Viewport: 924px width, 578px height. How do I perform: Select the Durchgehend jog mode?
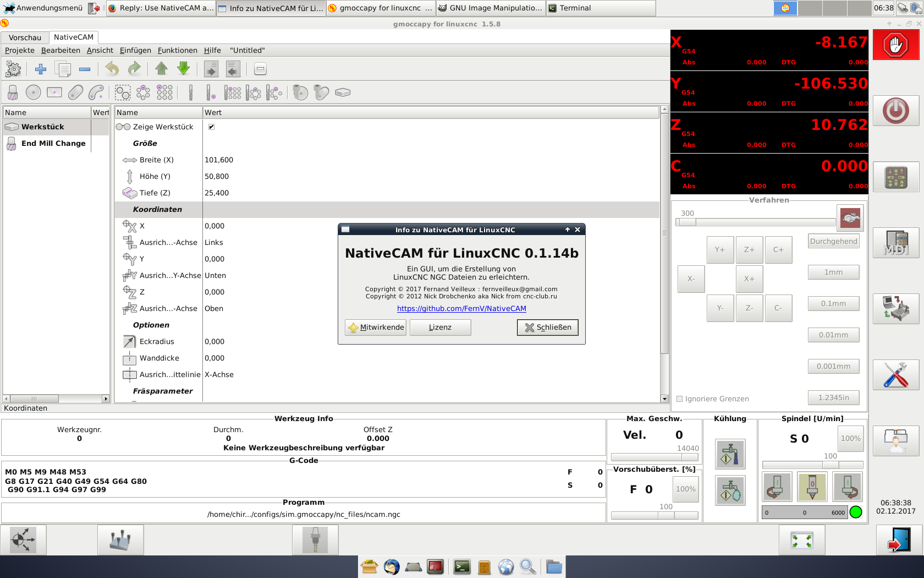click(x=833, y=241)
